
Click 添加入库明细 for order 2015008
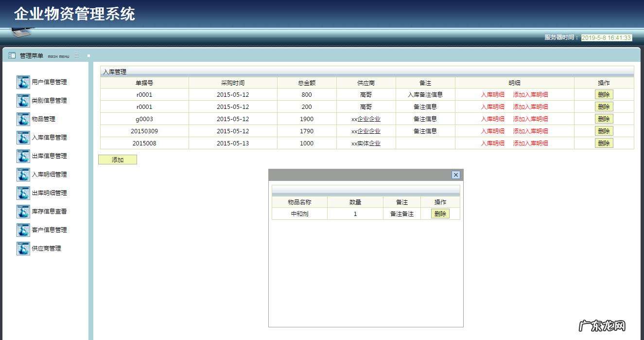click(532, 143)
